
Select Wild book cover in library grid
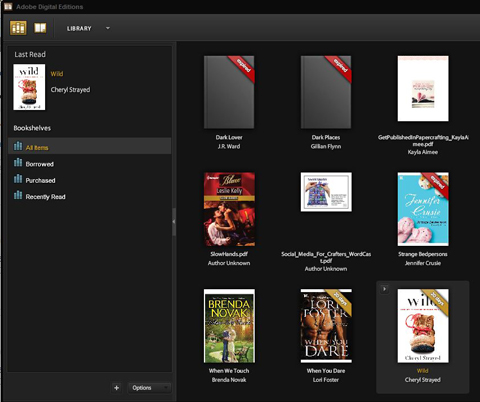(423, 326)
